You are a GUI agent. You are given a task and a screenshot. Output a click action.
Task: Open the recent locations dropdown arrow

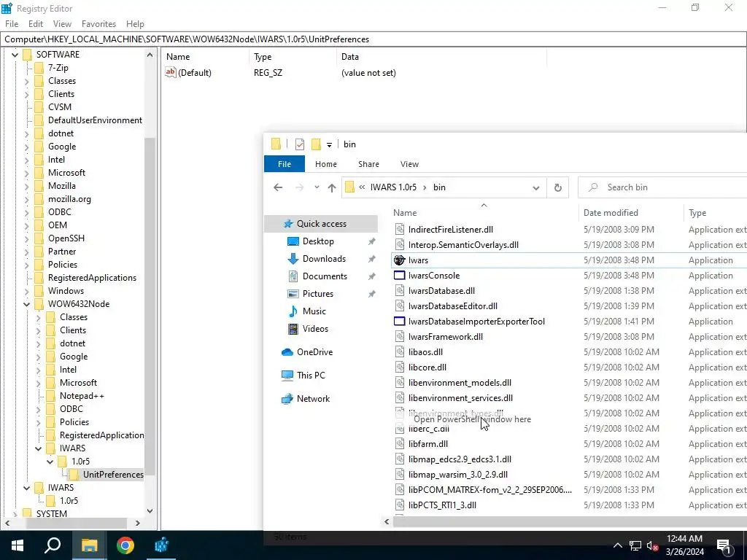click(317, 187)
